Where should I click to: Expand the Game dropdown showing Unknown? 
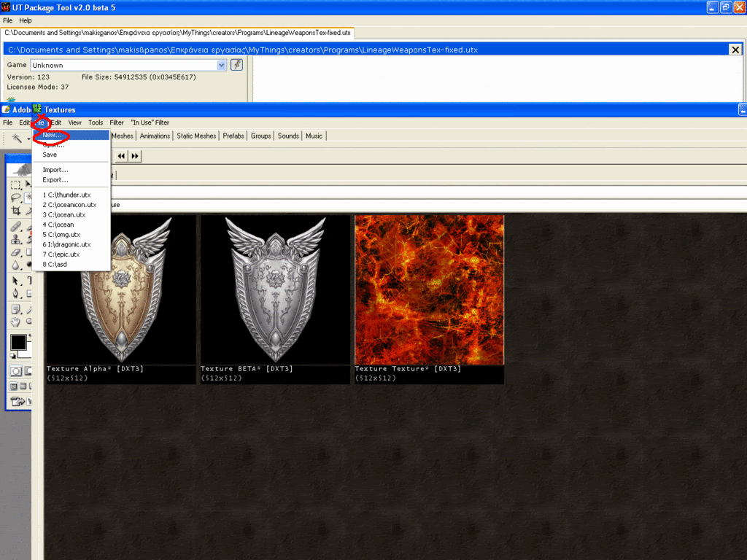pos(222,65)
